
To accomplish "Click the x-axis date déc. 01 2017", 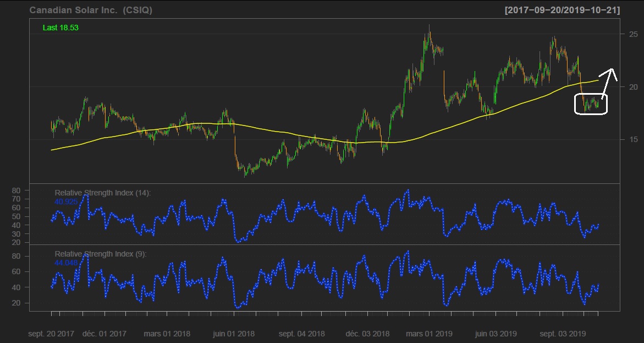I will point(104,334).
